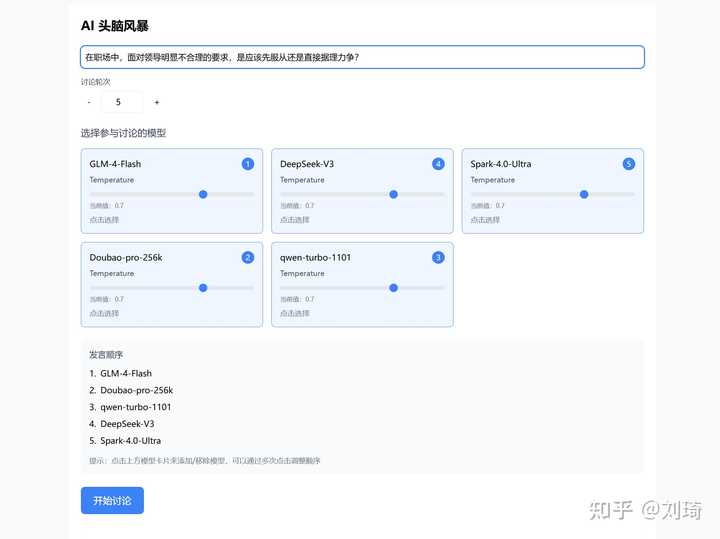This screenshot has height=539, width=720.
Task: Start discussion with 开始讨论 button
Action: [x=112, y=500]
